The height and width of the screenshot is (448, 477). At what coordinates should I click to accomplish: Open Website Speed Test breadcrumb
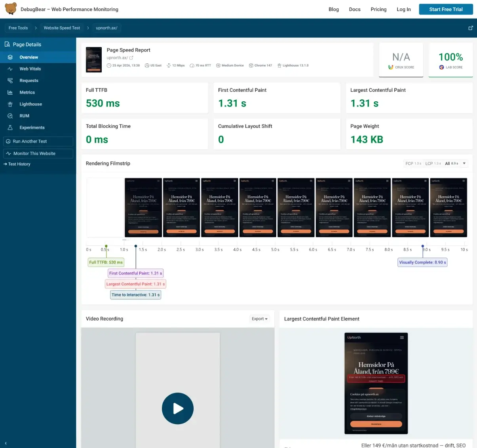click(62, 28)
